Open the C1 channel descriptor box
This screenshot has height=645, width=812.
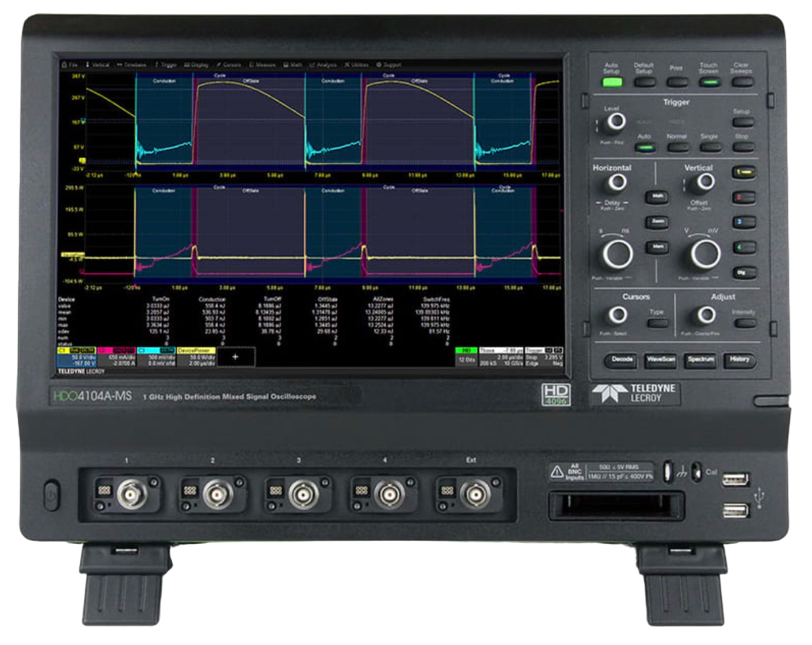click(77, 356)
